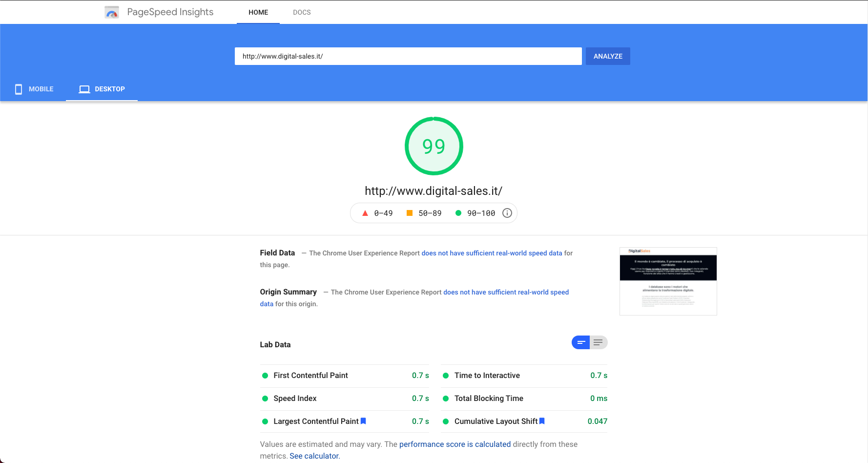The width and height of the screenshot is (868, 463).
Task: Click the desktop laptop icon
Action: [x=84, y=89]
